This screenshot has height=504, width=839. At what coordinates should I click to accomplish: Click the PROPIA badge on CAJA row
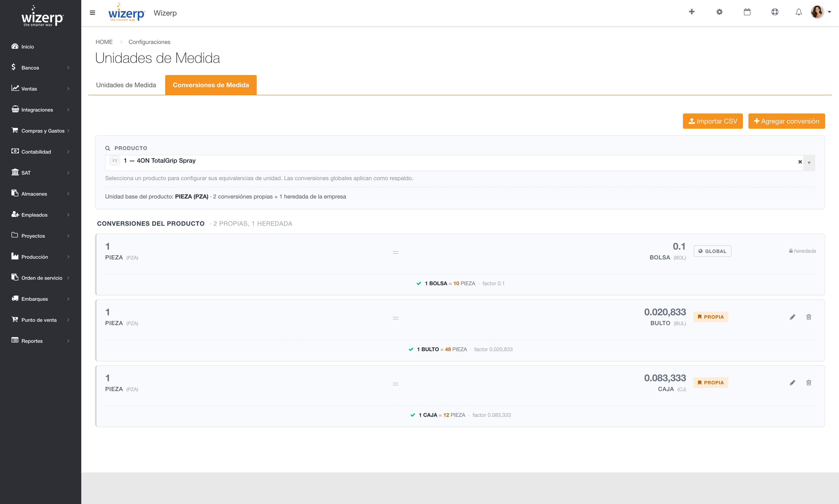coord(711,383)
